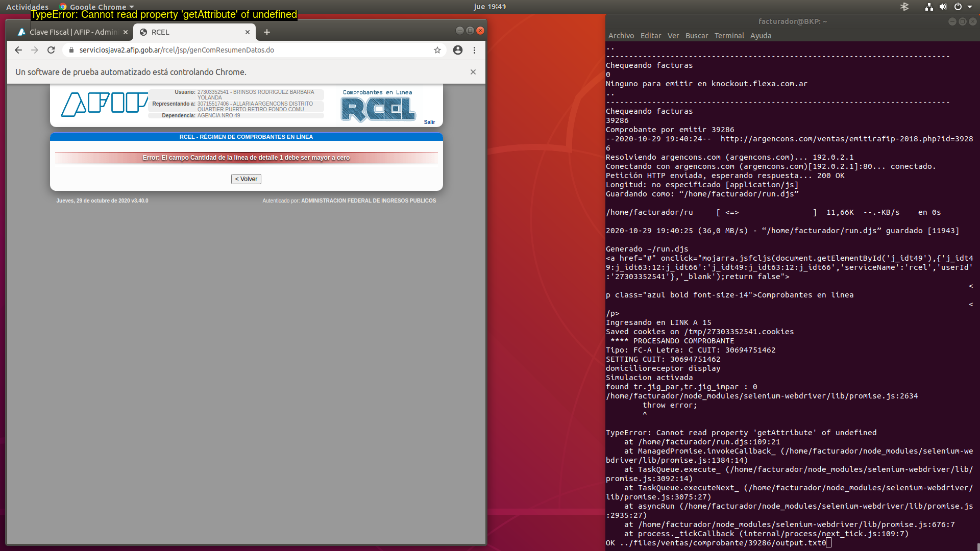This screenshot has width=980, height=551.
Task: Click the Usuario name field text
Action: (x=256, y=95)
